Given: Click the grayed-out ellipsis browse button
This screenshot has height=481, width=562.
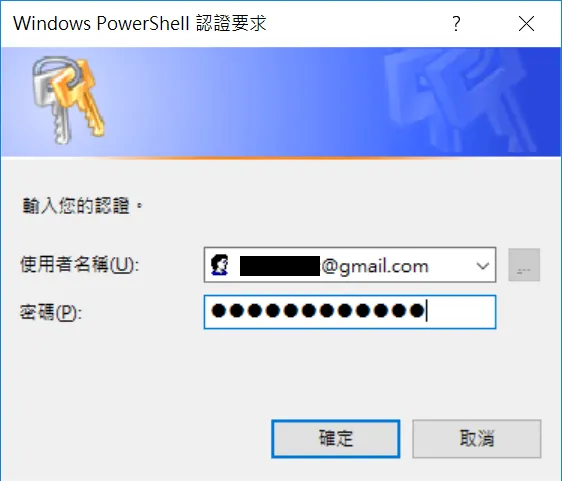Looking at the screenshot, I should 524,265.
